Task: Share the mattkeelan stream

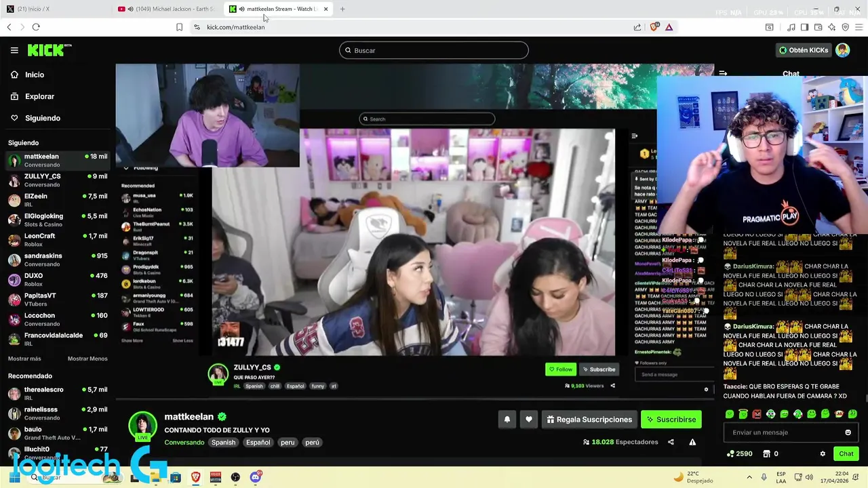Action: click(671, 442)
